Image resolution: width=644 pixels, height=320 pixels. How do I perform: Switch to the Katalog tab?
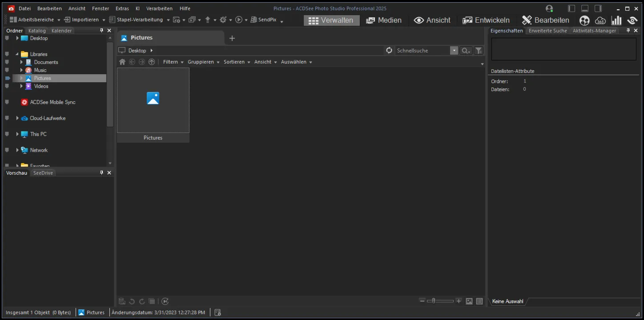[x=37, y=31]
